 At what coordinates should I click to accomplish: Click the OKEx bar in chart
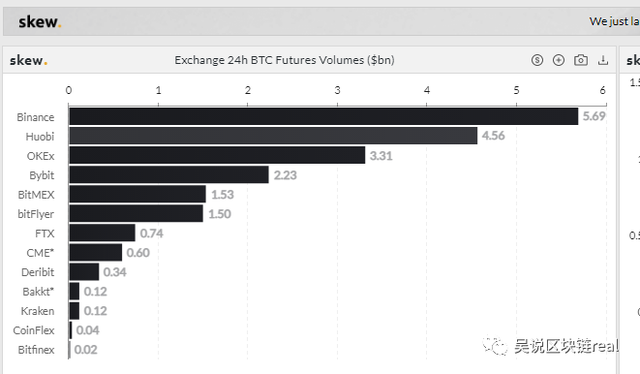217,156
